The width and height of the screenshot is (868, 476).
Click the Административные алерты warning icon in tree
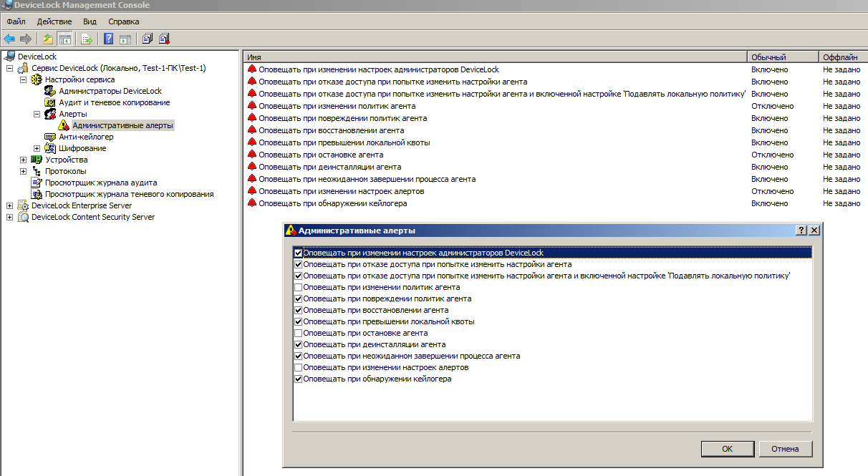coord(64,125)
